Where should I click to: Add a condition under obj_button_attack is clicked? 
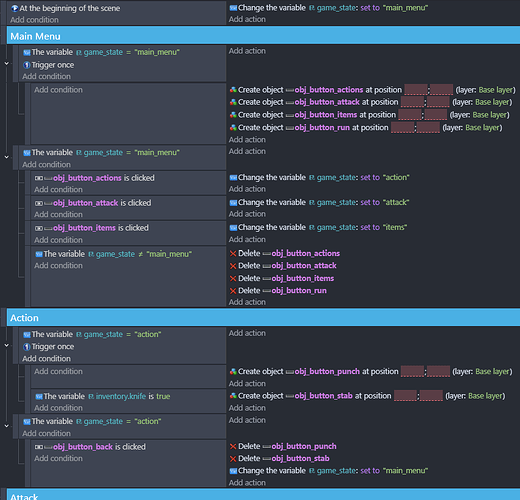(x=58, y=215)
